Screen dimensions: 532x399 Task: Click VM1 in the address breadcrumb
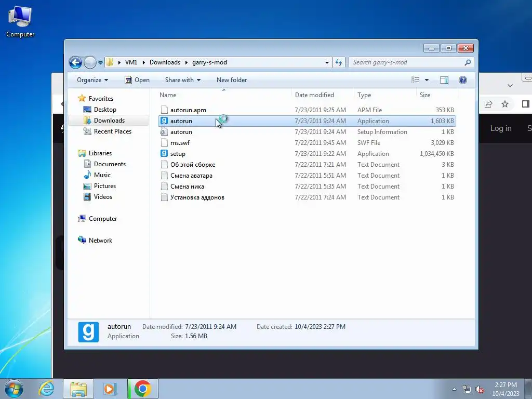[131, 62]
